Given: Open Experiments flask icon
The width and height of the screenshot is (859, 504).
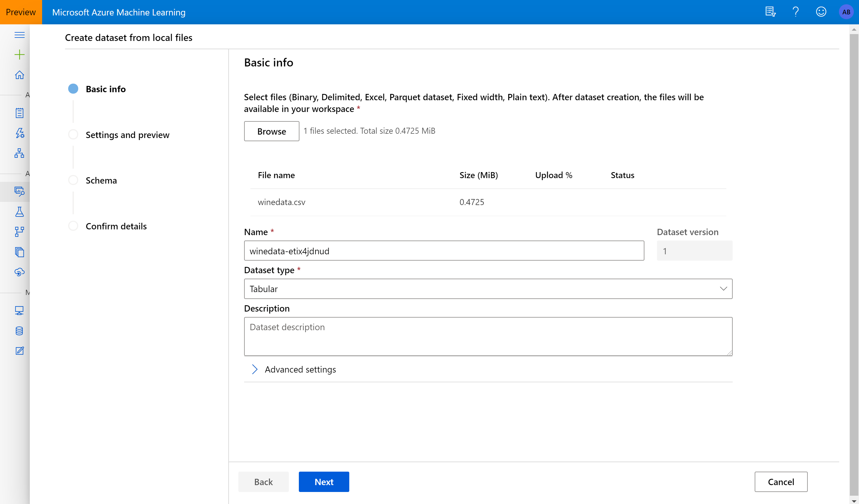Looking at the screenshot, I should tap(19, 212).
